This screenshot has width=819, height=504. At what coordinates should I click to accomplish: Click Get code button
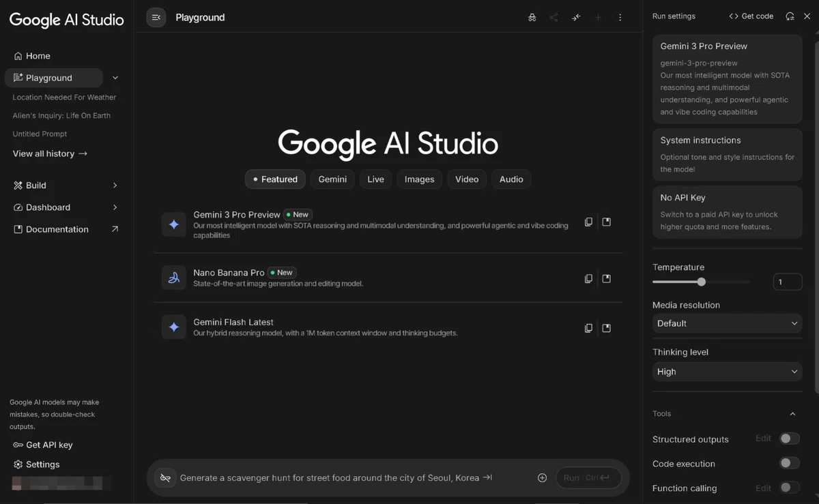pyautogui.click(x=751, y=16)
